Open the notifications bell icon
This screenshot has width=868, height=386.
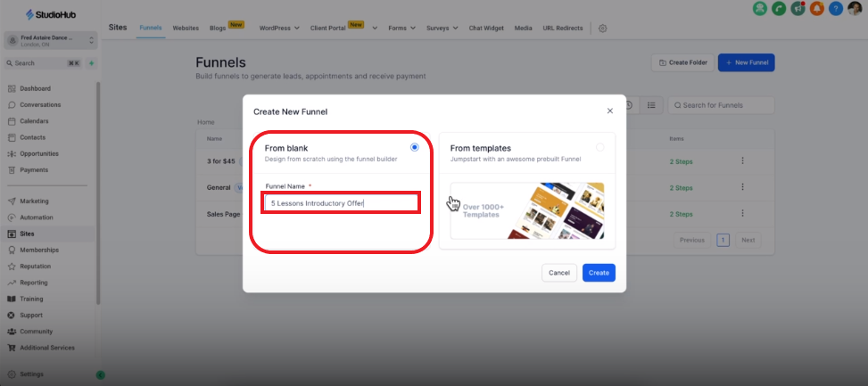[x=816, y=8]
